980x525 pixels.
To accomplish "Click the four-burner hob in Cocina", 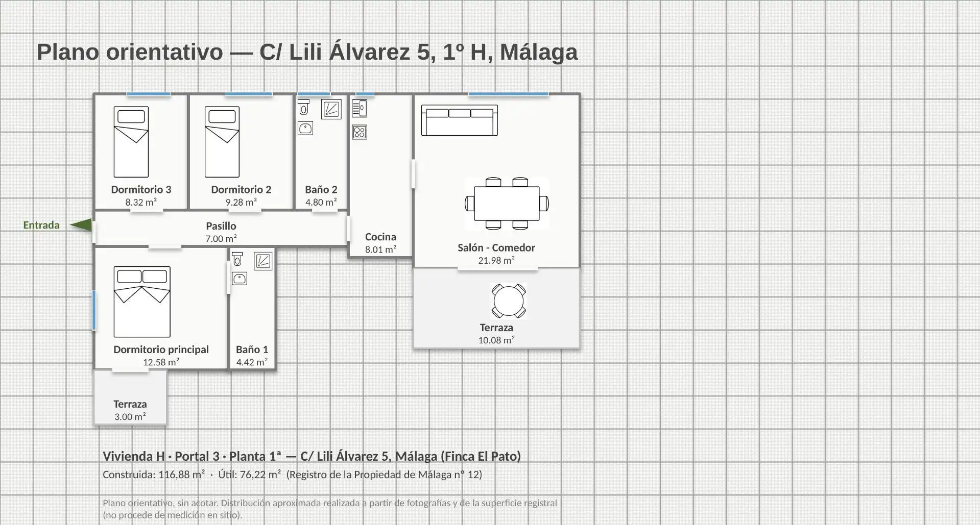I will pos(360,133).
